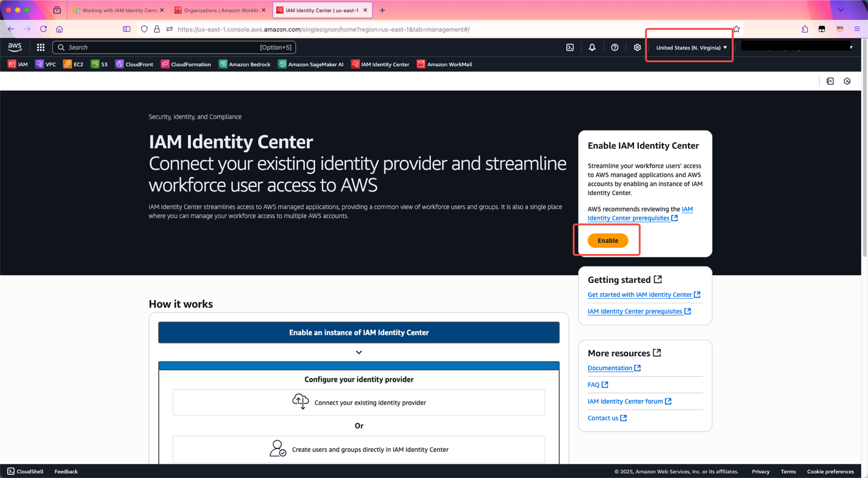
Task: Click the orange Enable button
Action: [x=607, y=241]
